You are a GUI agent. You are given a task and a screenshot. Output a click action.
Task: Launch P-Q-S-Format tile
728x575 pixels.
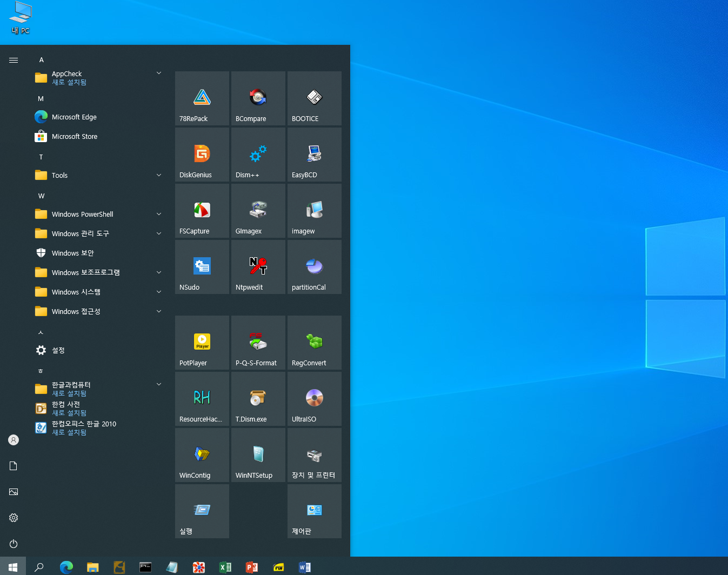click(258, 343)
